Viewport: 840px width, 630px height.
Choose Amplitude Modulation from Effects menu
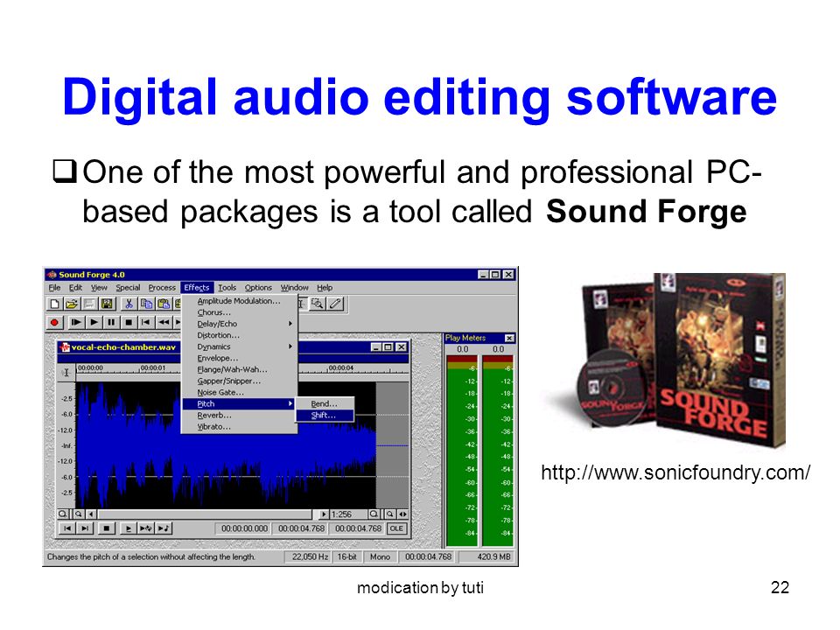coord(240,301)
